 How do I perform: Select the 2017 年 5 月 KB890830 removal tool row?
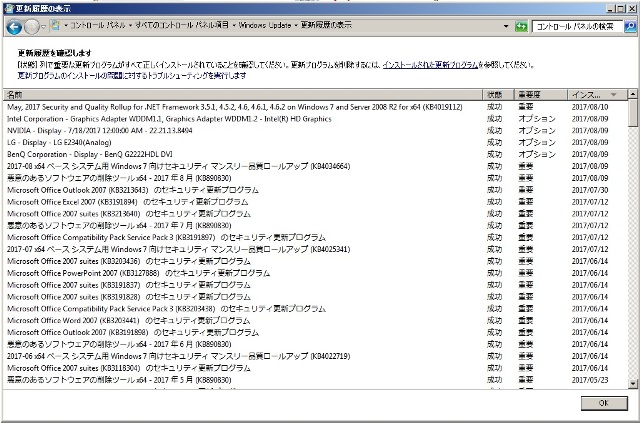[315, 380]
